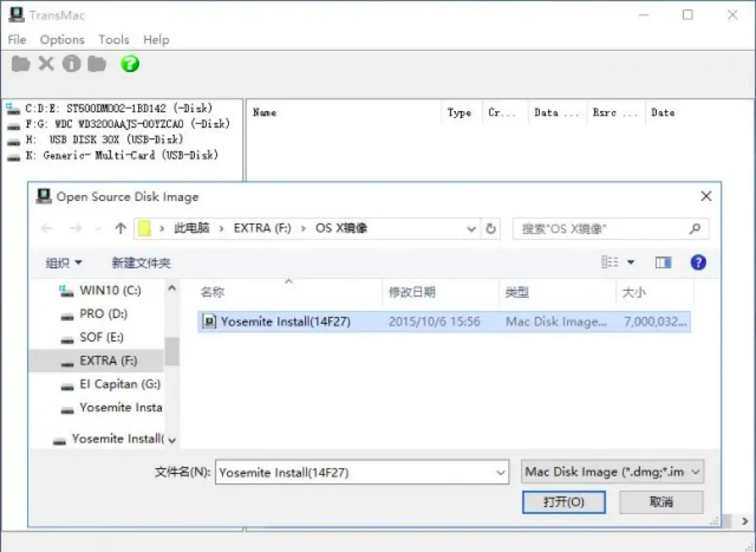Close the Open Source Disk Image dialog

pos(706,196)
